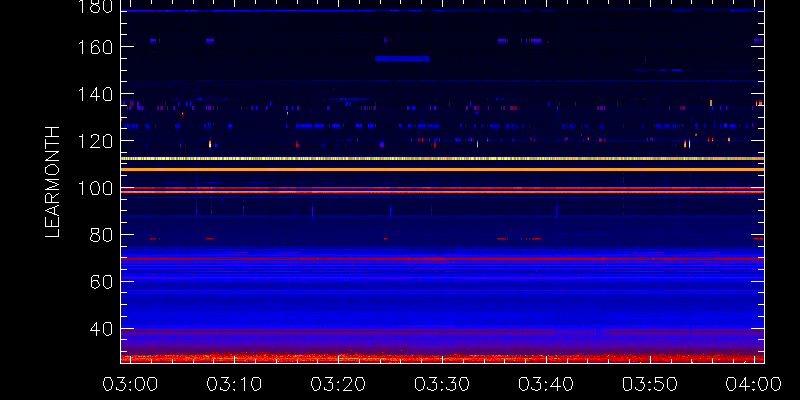Click the 40 frequency axis label
This screenshot has width=800, height=400.
pyautogui.click(x=102, y=330)
